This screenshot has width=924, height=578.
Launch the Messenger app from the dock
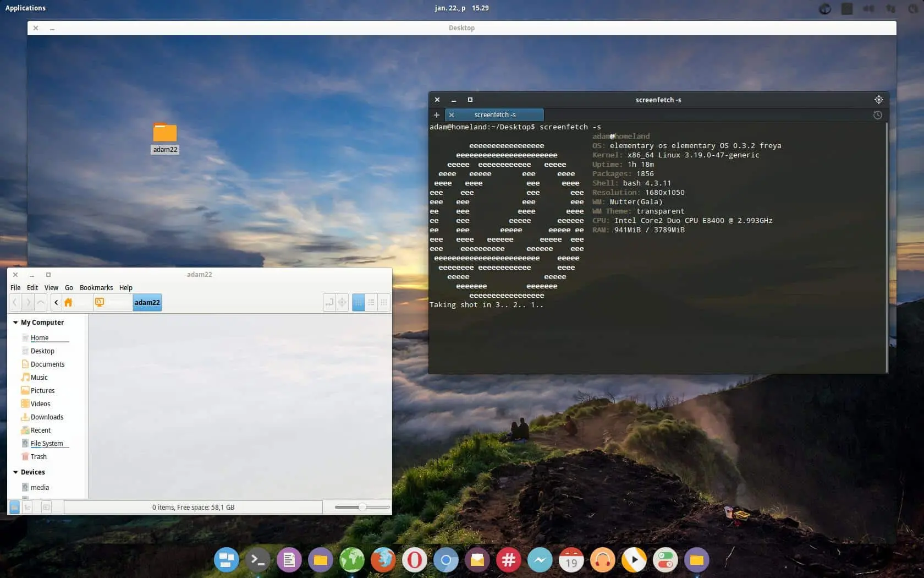[x=540, y=560]
